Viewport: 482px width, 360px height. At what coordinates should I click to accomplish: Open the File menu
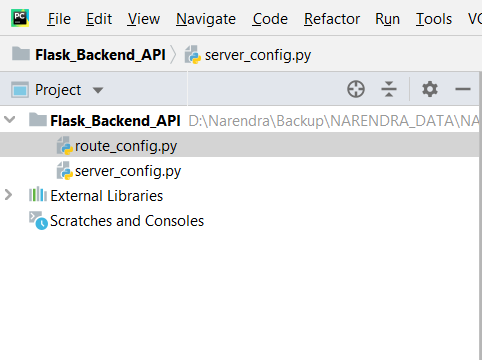pyautogui.click(x=59, y=19)
